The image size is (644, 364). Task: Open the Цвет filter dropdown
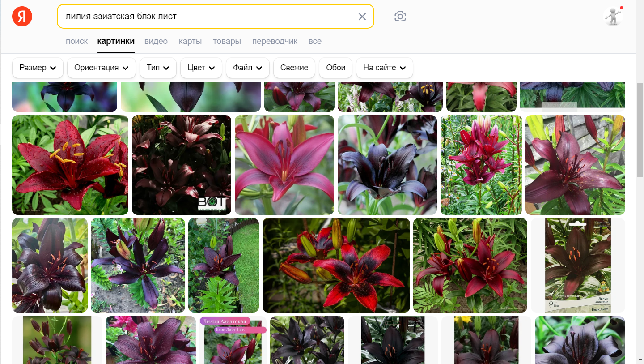pyautogui.click(x=201, y=68)
